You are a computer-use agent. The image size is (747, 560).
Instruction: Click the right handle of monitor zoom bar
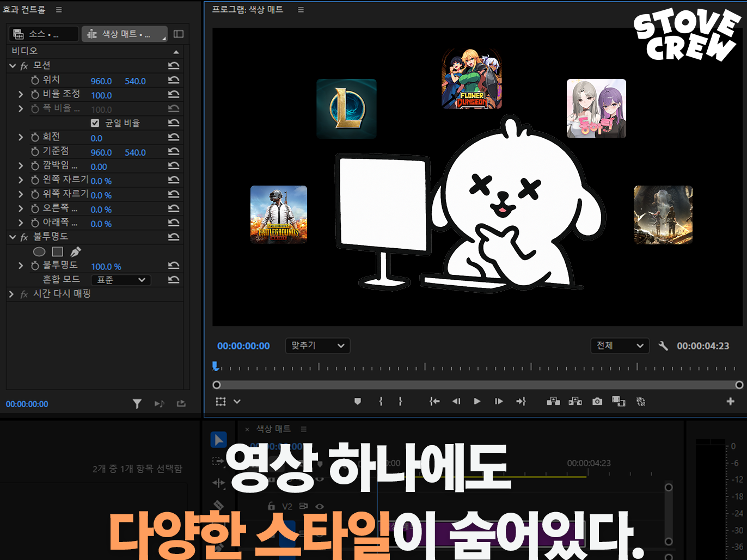(739, 385)
